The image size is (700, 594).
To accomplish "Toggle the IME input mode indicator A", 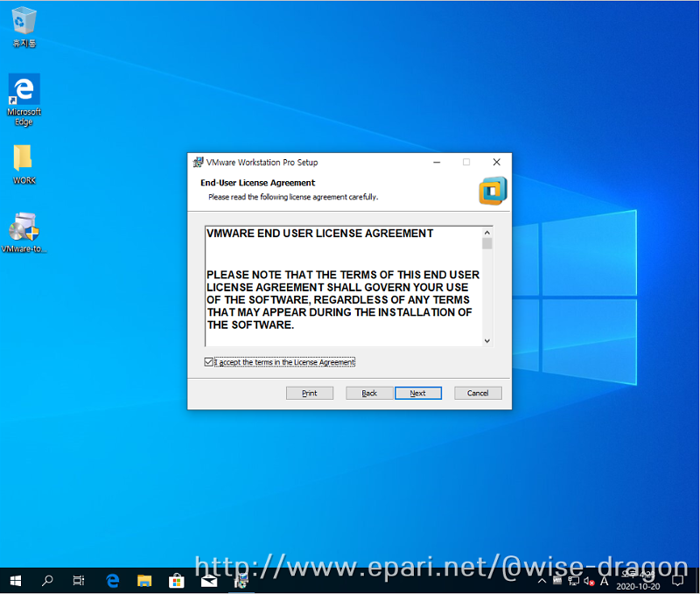I will click(605, 581).
